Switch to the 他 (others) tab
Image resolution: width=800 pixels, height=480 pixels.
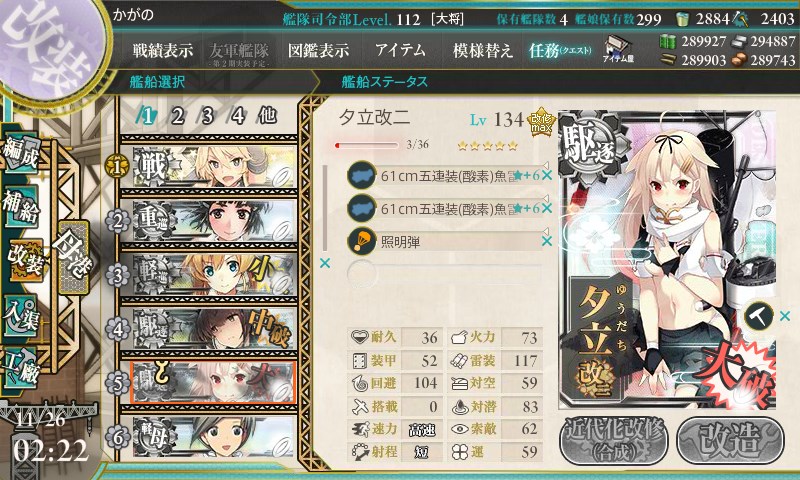tap(267, 116)
